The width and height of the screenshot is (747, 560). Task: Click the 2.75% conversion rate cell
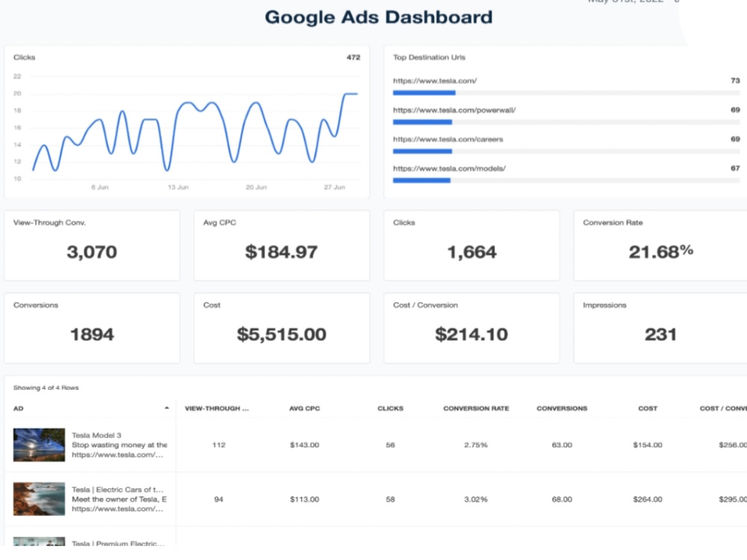point(476,445)
